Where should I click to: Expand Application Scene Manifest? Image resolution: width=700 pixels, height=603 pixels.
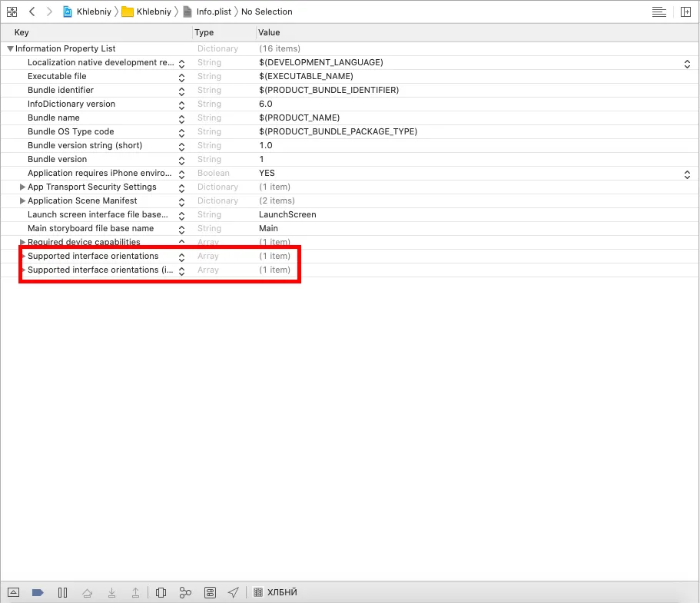[22, 200]
